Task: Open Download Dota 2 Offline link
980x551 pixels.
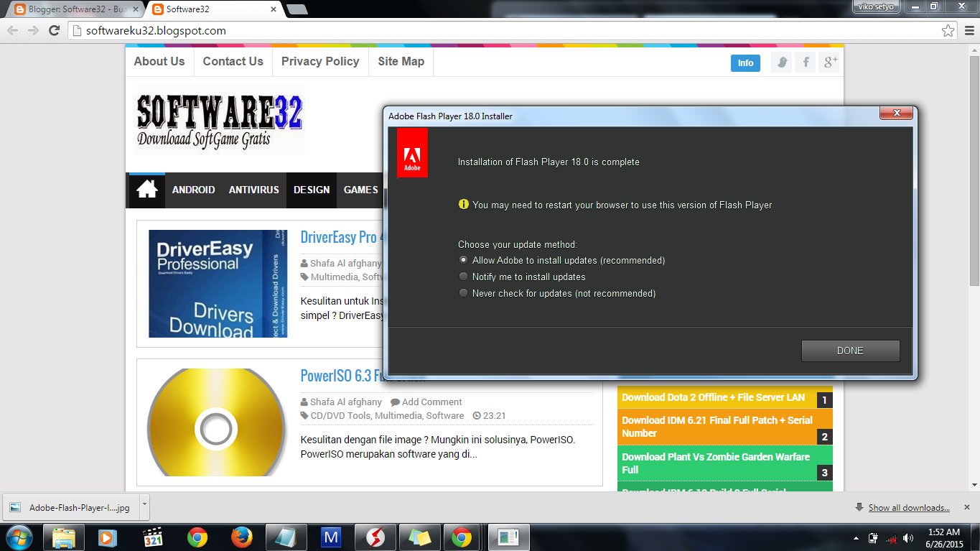Action: click(x=714, y=397)
